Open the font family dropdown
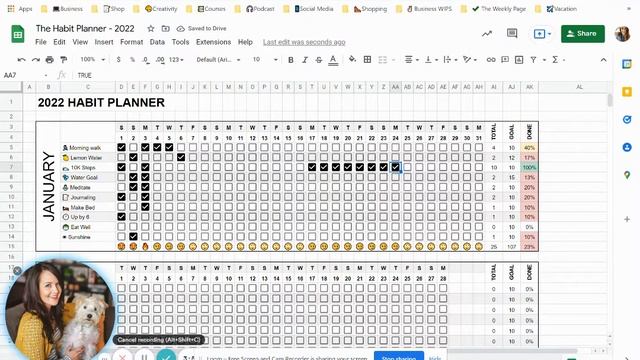Viewport: 640px width, 360px height. (218, 60)
